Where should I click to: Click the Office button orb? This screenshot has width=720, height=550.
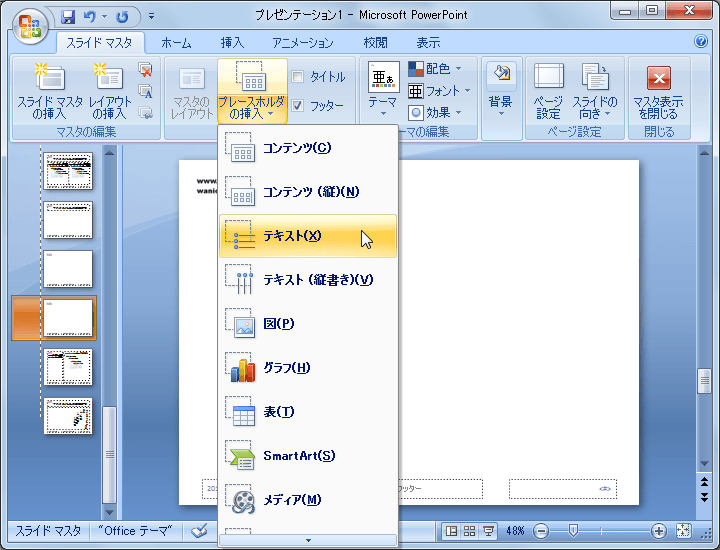pyautogui.click(x=30, y=26)
